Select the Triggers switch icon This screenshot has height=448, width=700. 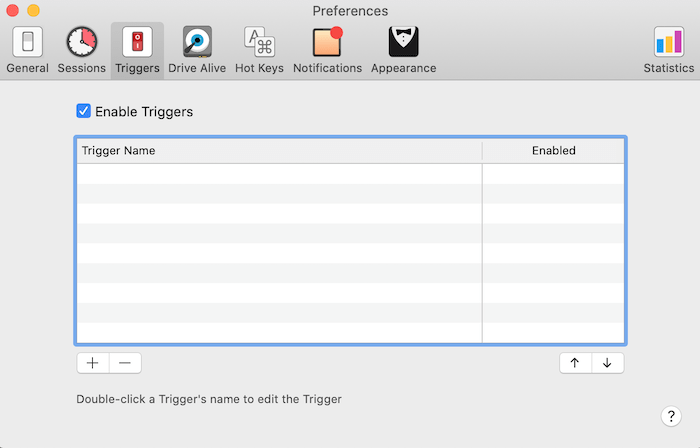tap(138, 42)
